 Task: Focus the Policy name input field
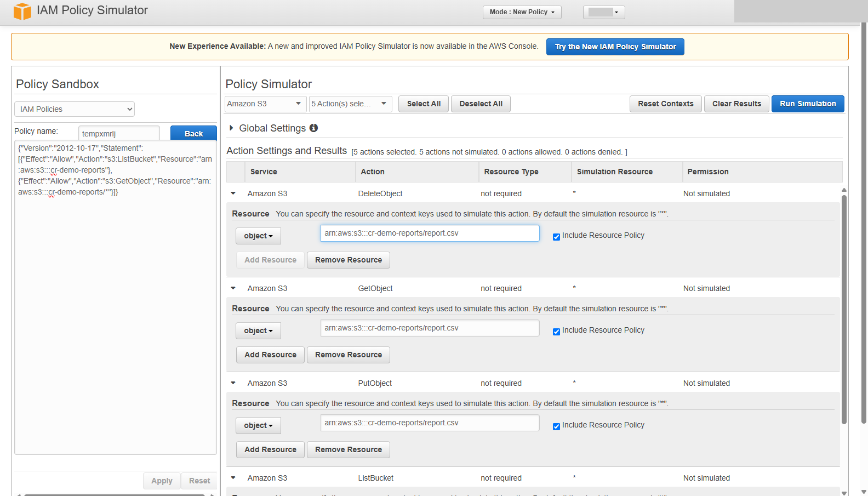pos(119,133)
